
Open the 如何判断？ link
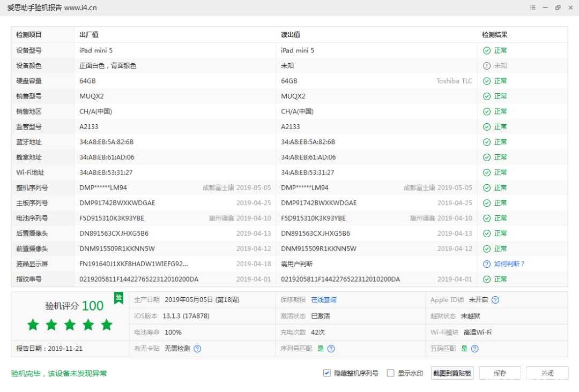point(509,263)
